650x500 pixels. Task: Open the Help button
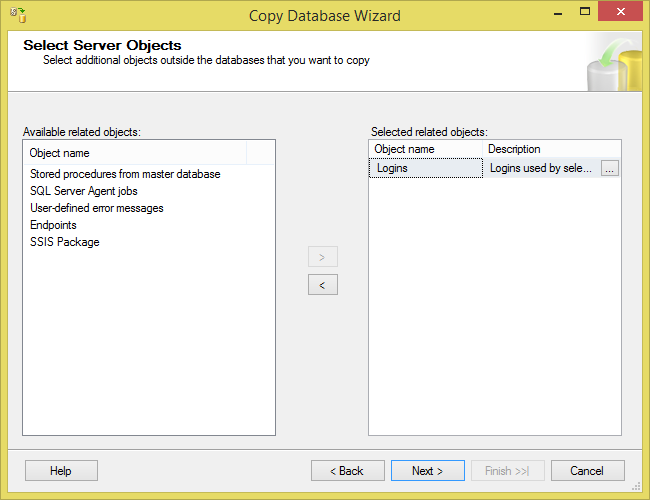coord(61,471)
